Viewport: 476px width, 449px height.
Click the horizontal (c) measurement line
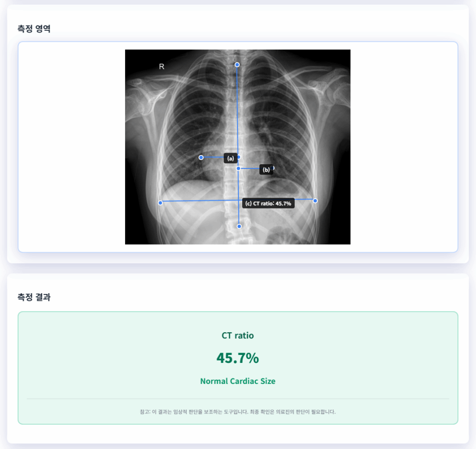(x=200, y=201)
